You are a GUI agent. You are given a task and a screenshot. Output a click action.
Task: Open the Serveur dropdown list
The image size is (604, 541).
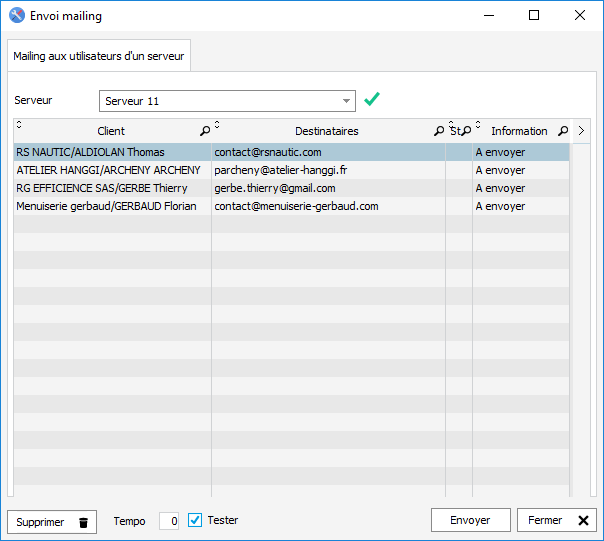click(x=347, y=101)
